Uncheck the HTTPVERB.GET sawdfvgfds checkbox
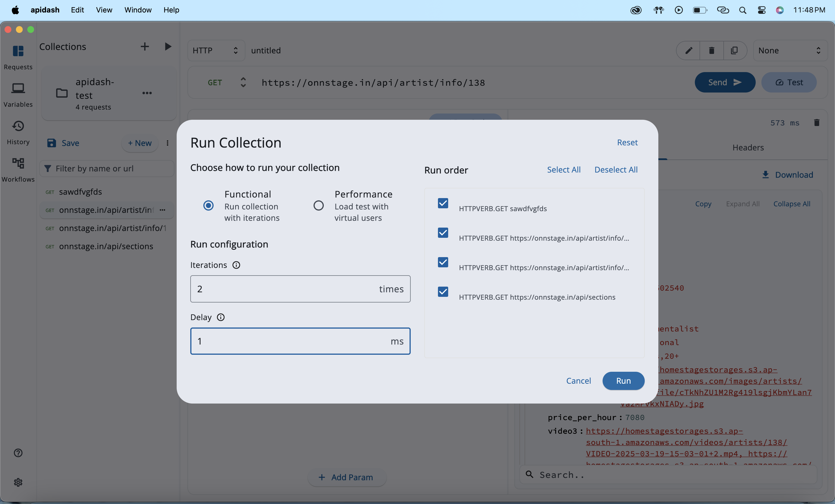Screen dimensions: 835x504 coord(443,203)
